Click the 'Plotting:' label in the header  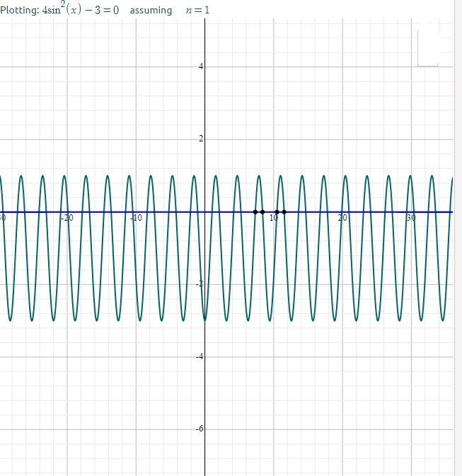pyautogui.click(x=19, y=11)
